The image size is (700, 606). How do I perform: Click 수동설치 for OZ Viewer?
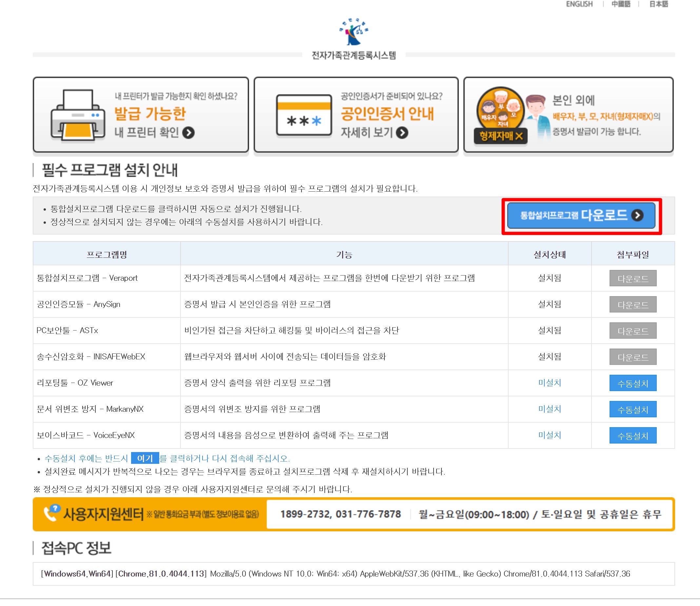click(x=632, y=383)
